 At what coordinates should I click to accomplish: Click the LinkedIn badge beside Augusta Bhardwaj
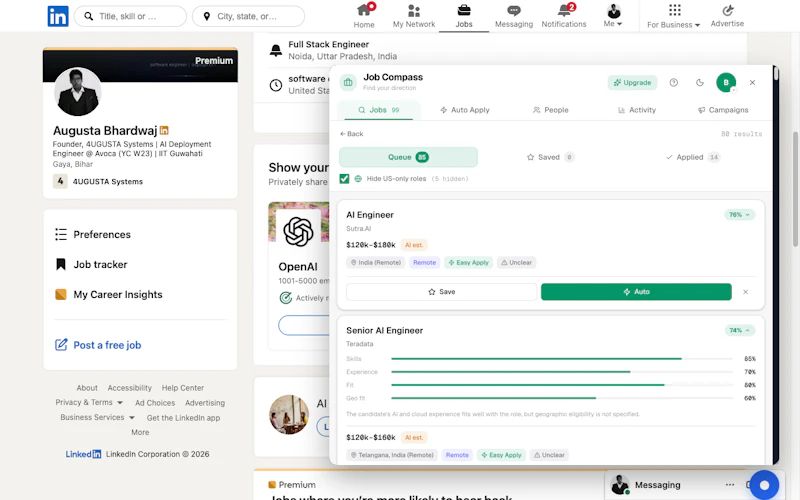click(164, 131)
